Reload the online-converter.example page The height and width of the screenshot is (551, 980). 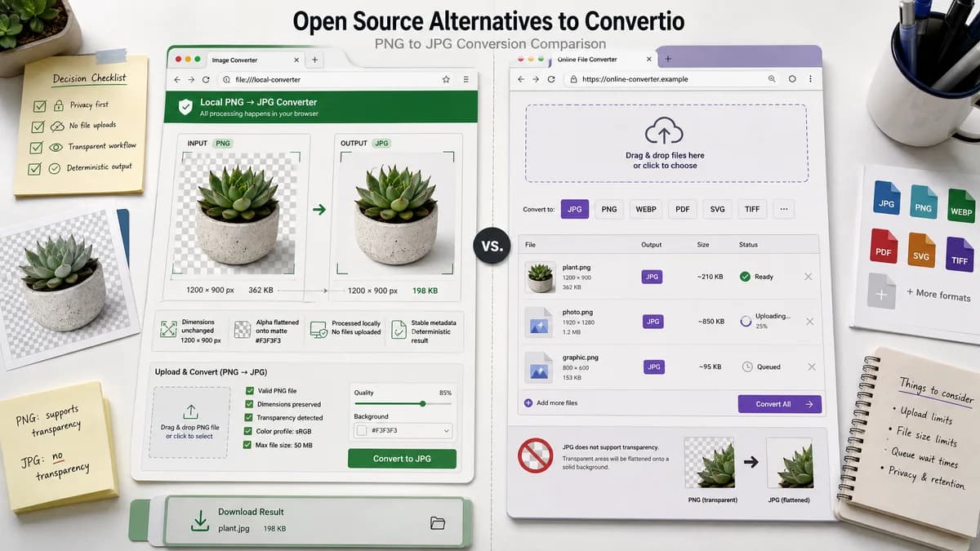pyautogui.click(x=552, y=79)
